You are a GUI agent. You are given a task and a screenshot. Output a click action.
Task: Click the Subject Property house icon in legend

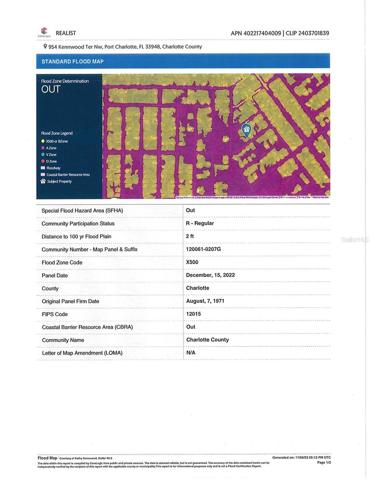pos(43,181)
